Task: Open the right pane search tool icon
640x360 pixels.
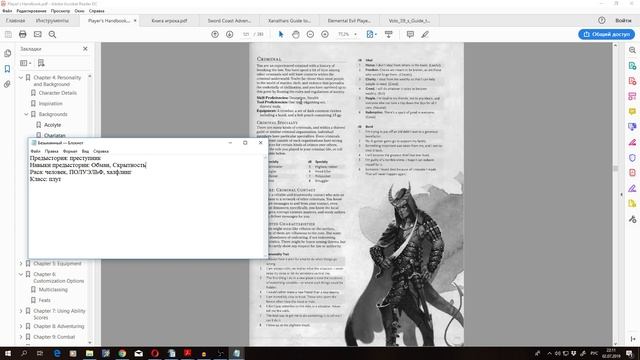Action: pyautogui.click(x=632, y=50)
